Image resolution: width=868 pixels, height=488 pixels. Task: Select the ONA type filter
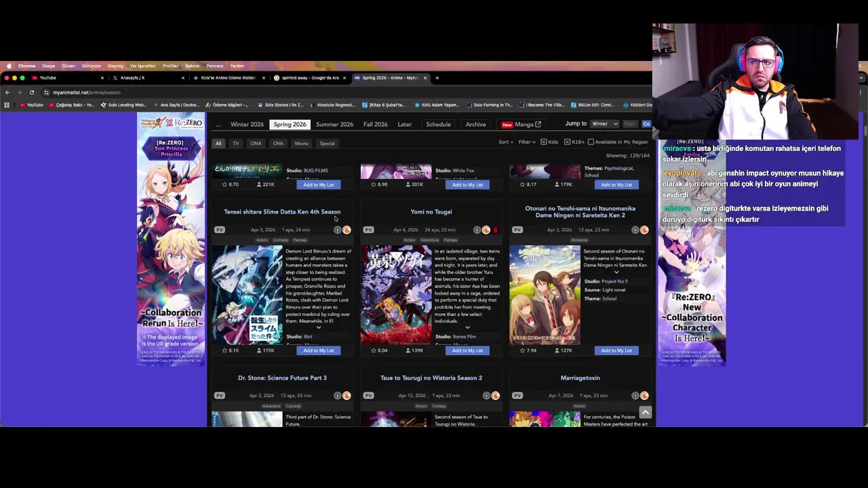click(256, 143)
